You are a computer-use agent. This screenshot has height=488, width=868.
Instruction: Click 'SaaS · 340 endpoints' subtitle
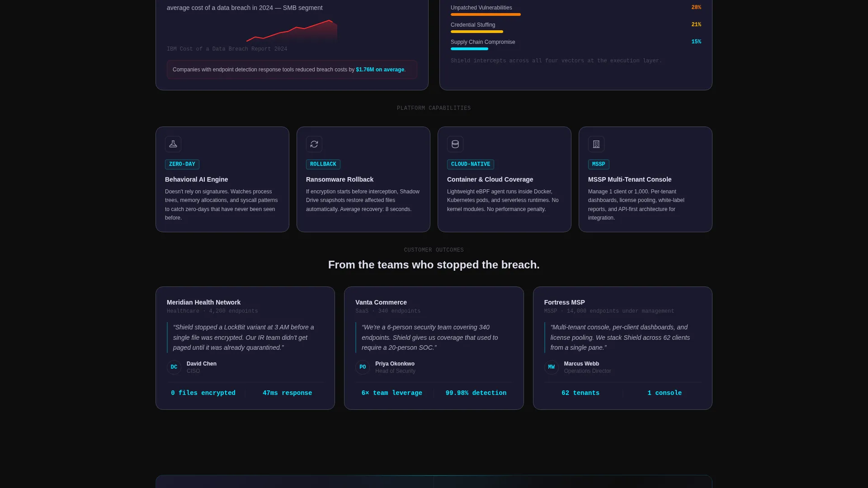pos(388,311)
